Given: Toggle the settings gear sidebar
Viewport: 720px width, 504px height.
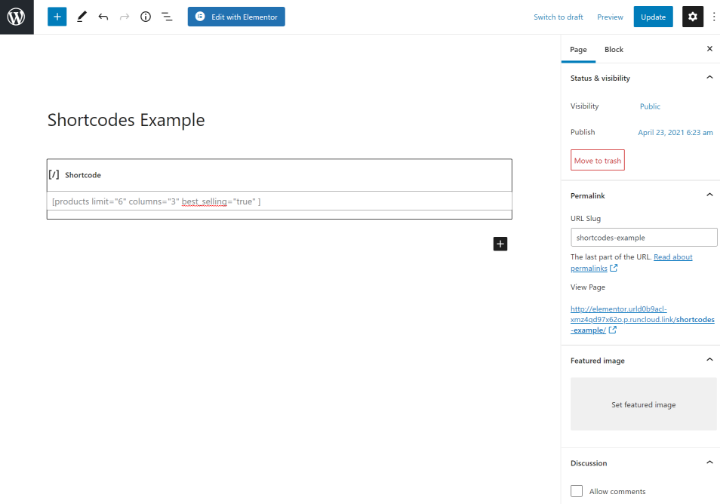Looking at the screenshot, I should tap(692, 17).
